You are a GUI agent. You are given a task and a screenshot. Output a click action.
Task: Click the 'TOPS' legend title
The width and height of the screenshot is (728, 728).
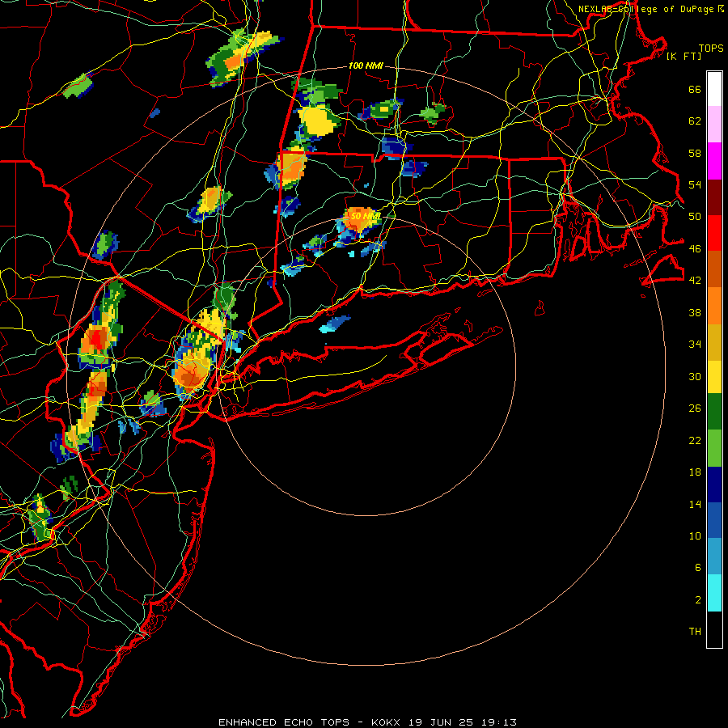point(711,48)
